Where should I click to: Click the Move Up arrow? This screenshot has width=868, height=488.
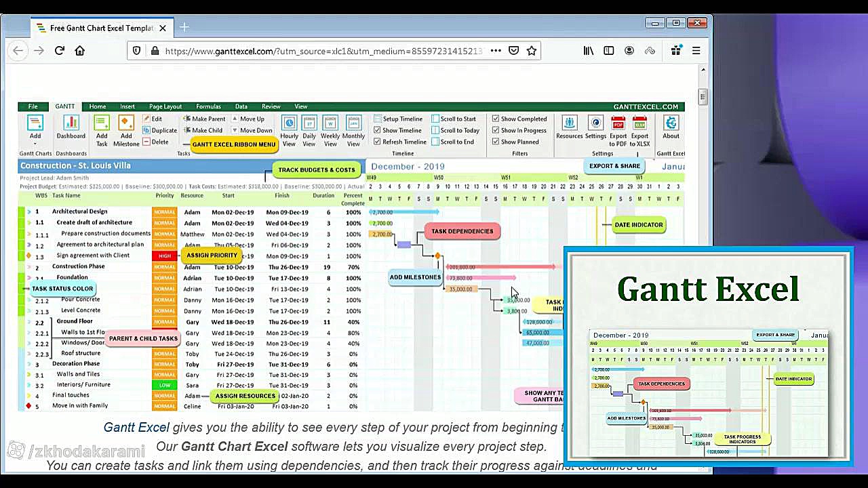(235, 119)
